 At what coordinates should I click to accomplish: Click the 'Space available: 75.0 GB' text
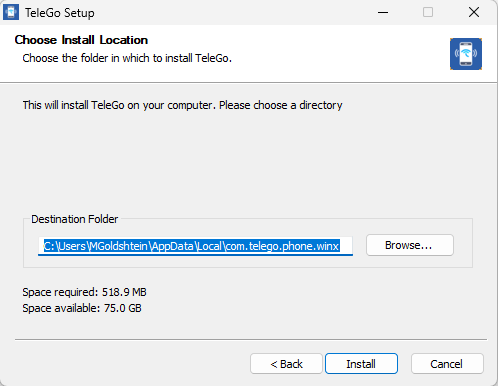tap(82, 308)
